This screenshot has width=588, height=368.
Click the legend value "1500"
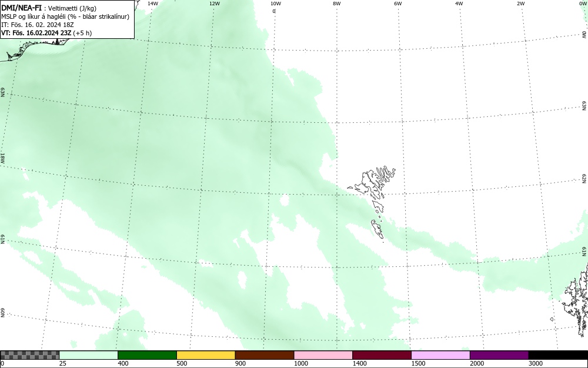418,363
